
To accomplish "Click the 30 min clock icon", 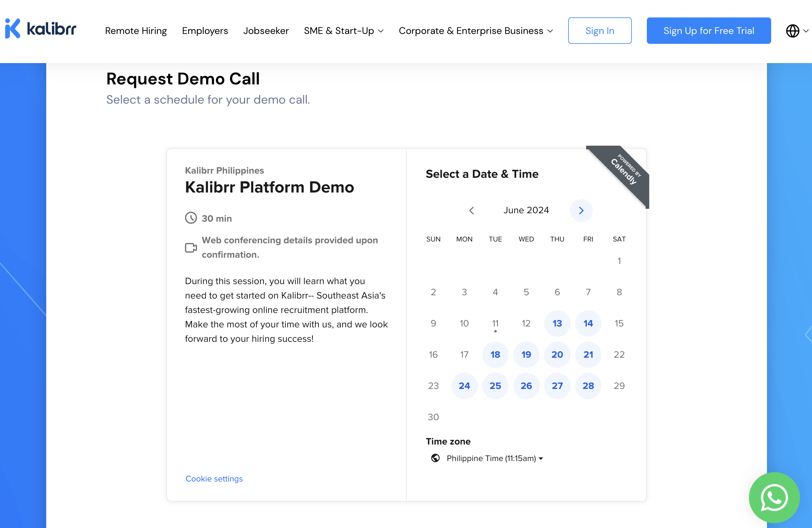I will click(191, 218).
